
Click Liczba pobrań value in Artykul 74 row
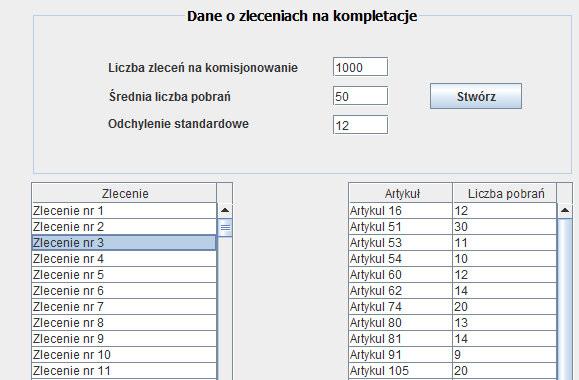coord(504,307)
